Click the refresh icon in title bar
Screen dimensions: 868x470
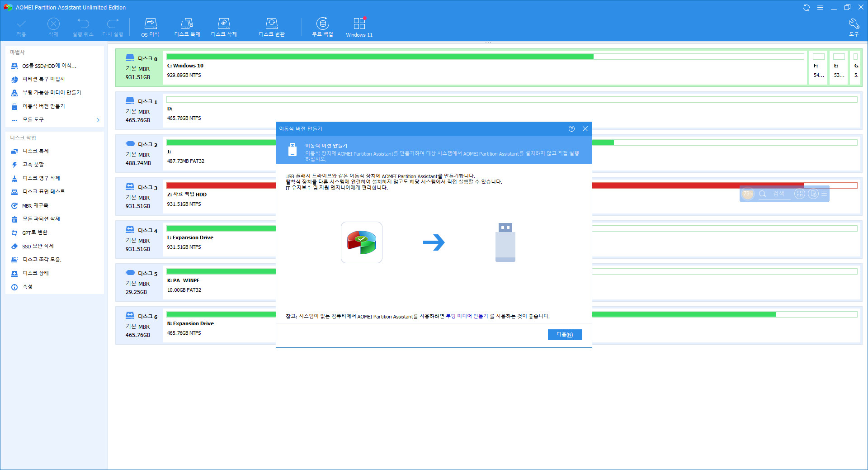(806, 8)
